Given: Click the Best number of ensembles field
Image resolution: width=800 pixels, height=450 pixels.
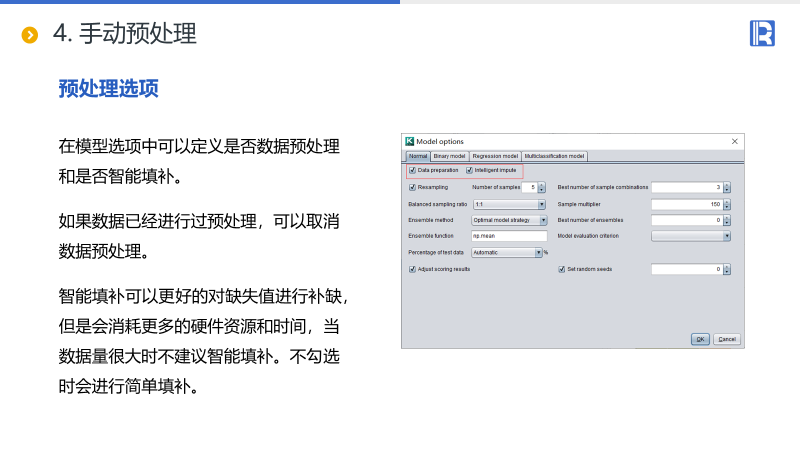Looking at the screenshot, I should tap(687, 220).
